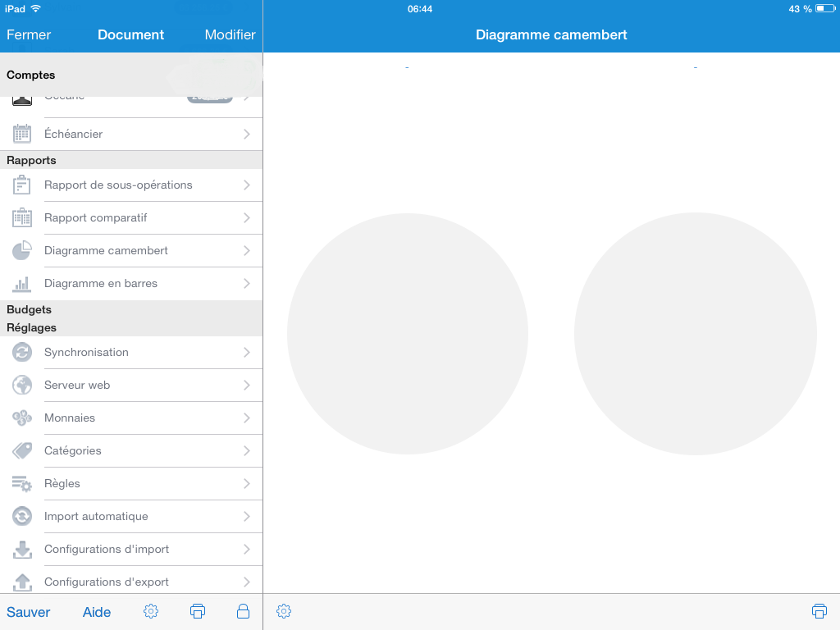840x630 pixels.
Task: Click the Rapport de sous-opérations clipboard icon
Action: coord(22,185)
